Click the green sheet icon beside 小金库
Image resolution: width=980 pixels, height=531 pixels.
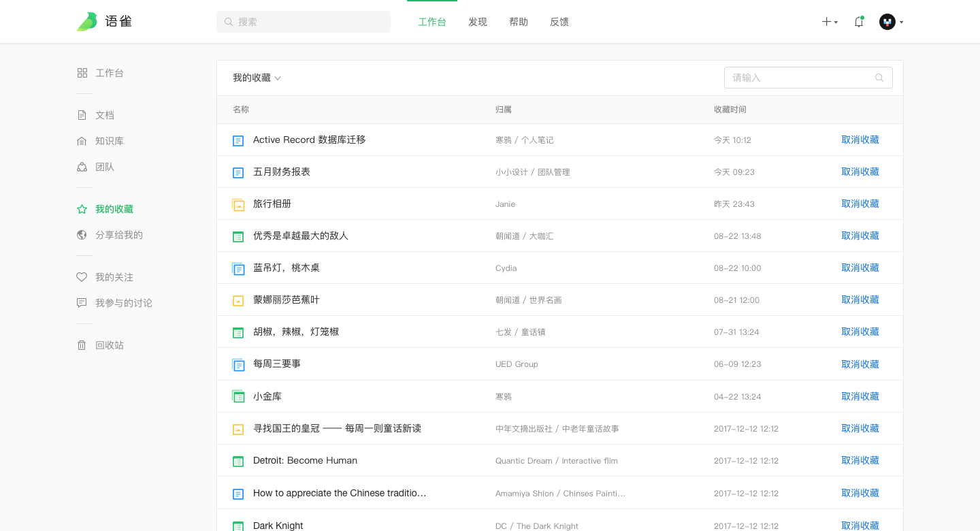(x=238, y=396)
